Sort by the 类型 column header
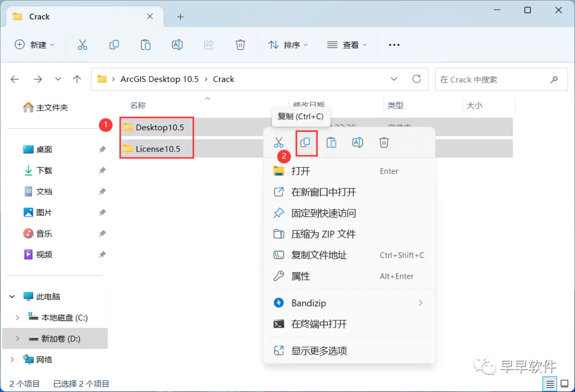Viewport: 575px width, 392px height. point(395,105)
